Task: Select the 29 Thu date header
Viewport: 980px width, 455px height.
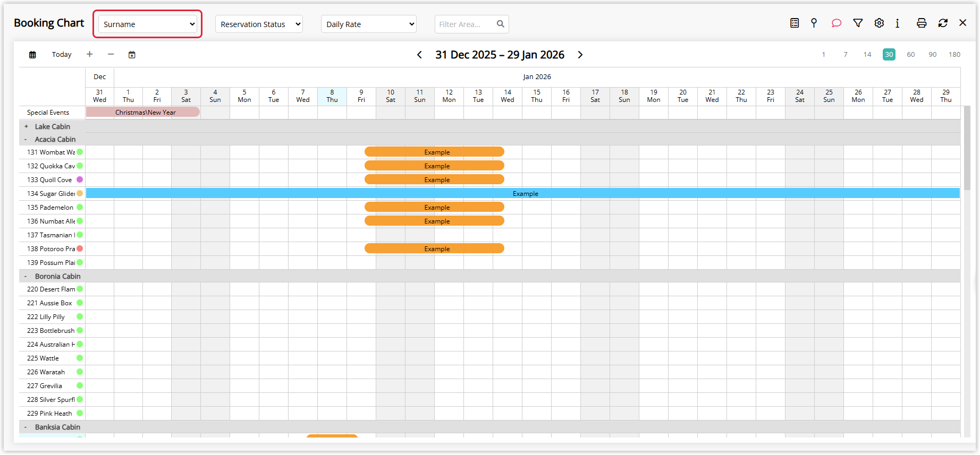Action: click(946, 96)
